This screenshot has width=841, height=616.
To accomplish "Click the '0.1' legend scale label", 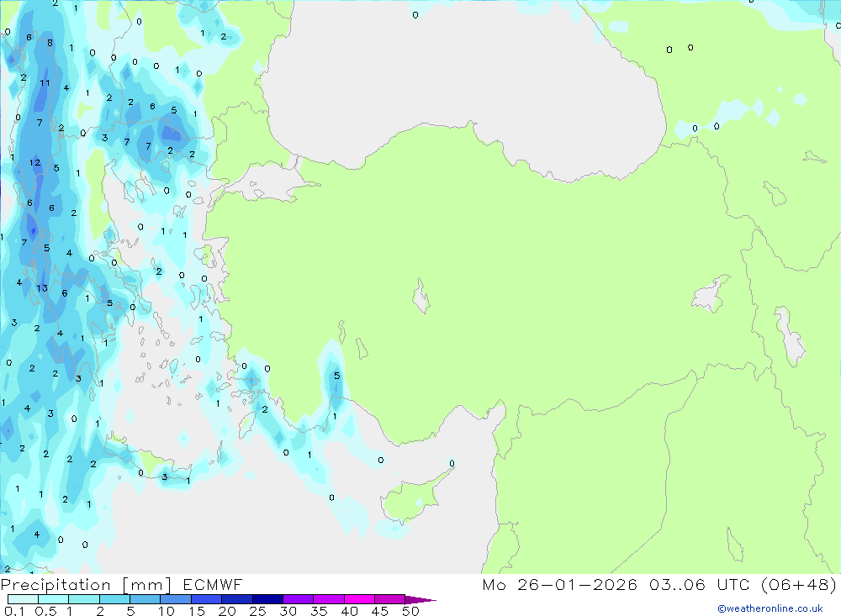I will (x=14, y=611).
